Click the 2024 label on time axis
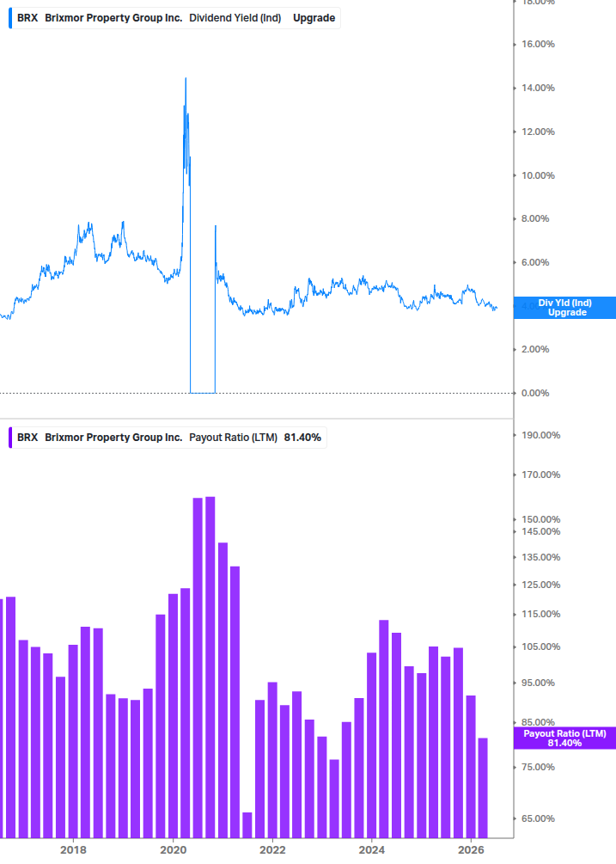The image size is (616, 864). tap(372, 849)
